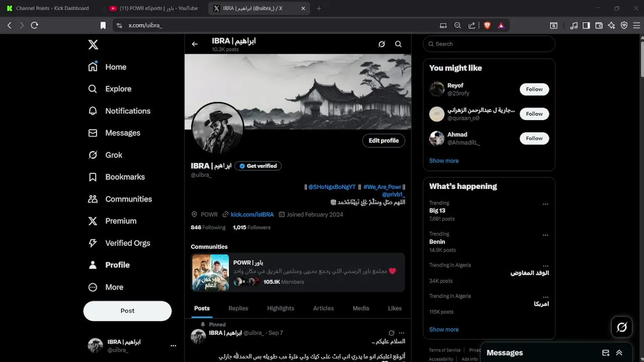This screenshot has width=644, height=362.
Task: Open Notifications page
Action: pyautogui.click(x=119, y=111)
